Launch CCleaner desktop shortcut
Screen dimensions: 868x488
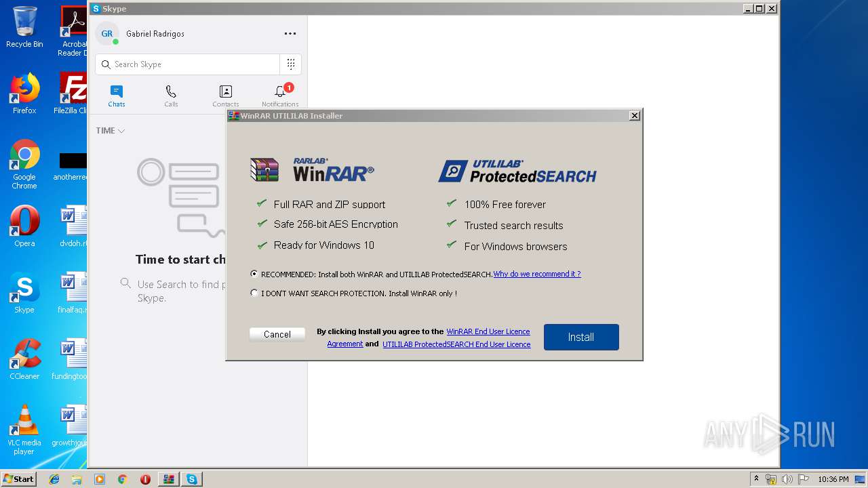click(24, 359)
